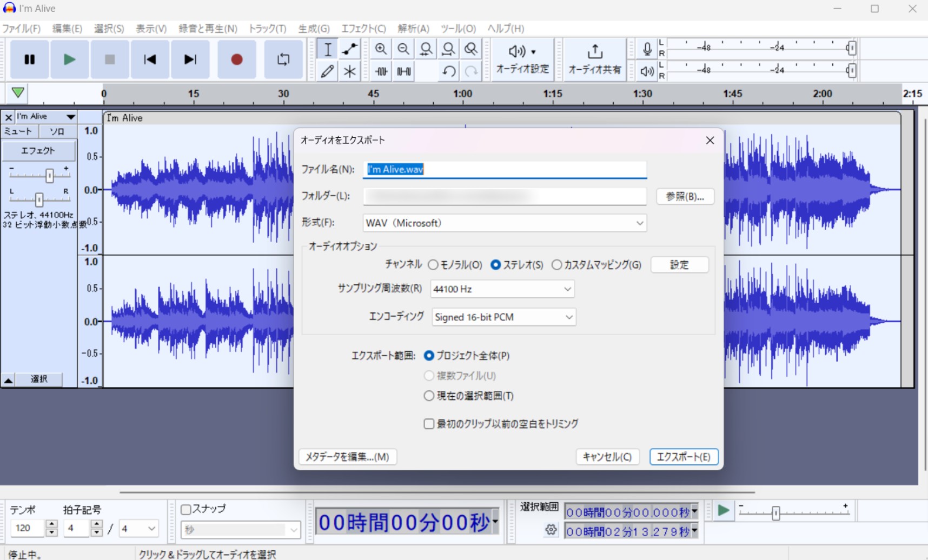Close the I'm Alive track with X
This screenshot has width=928, height=560.
(x=8, y=117)
